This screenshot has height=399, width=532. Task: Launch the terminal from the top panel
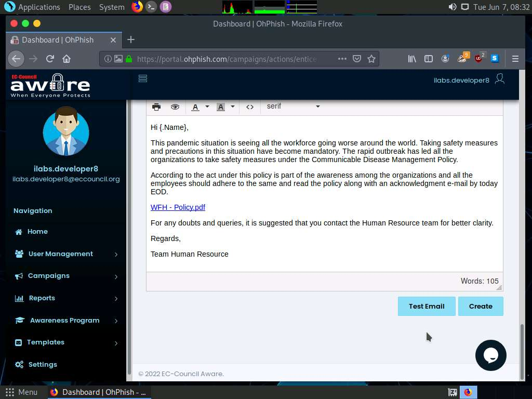point(151,7)
